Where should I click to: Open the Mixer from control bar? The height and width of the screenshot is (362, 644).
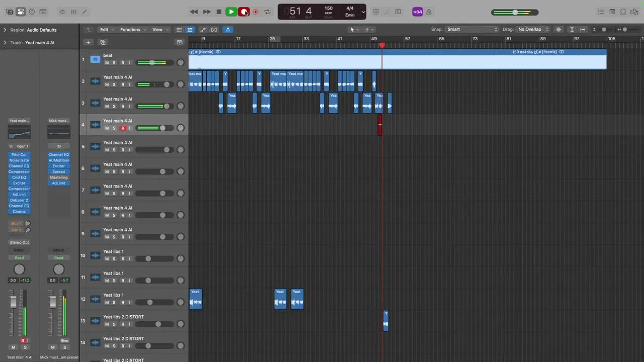click(x=73, y=12)
